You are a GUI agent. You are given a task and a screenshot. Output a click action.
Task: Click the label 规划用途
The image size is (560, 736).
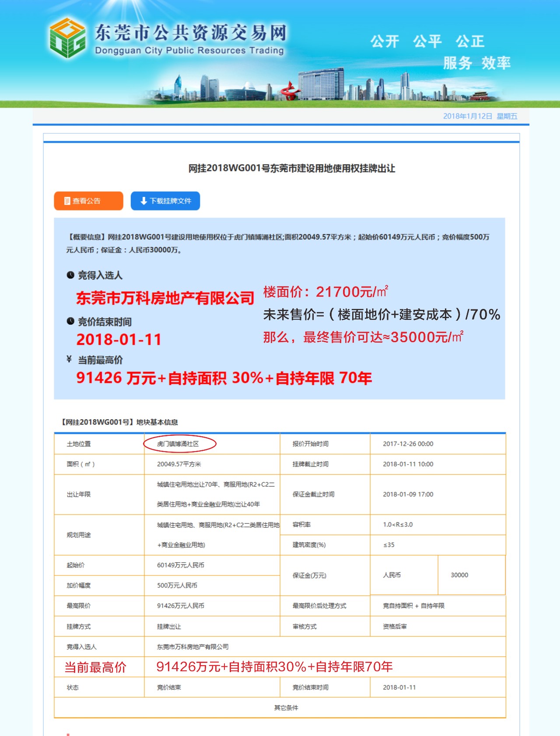pyautogui.click(x=79, y=535)
